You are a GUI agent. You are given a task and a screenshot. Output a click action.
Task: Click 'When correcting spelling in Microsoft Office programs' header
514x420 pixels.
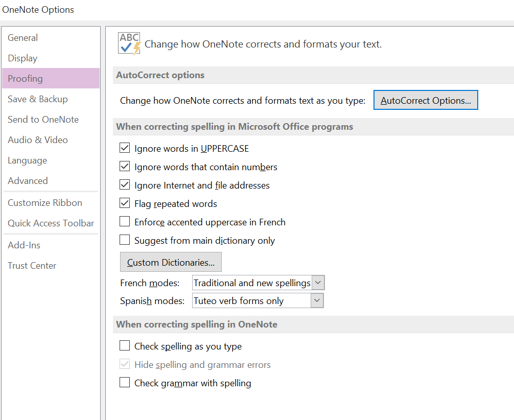point(235,127)
